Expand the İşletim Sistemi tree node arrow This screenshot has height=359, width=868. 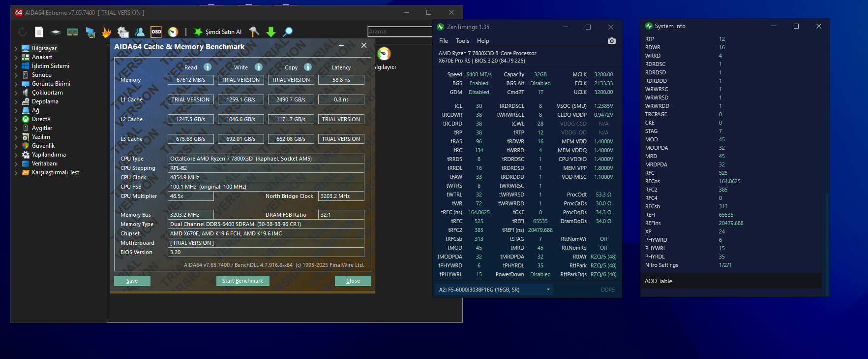[x=16, y=66]
